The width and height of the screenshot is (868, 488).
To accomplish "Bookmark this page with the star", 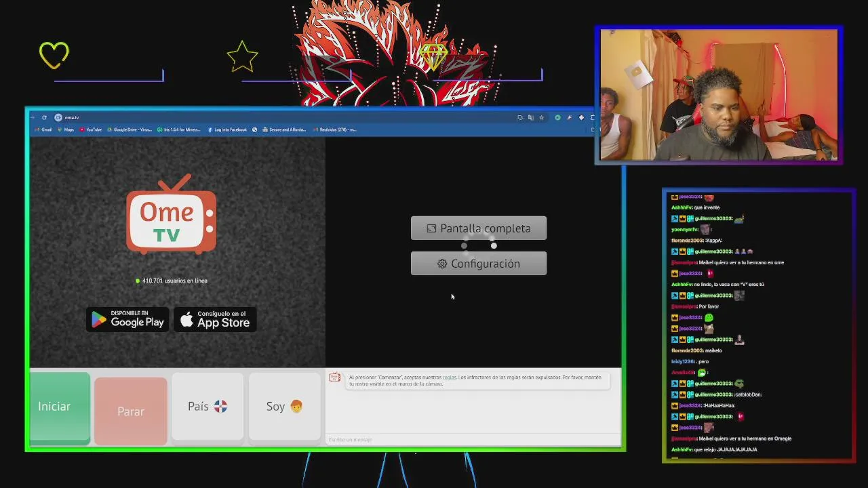I will 541,117.
